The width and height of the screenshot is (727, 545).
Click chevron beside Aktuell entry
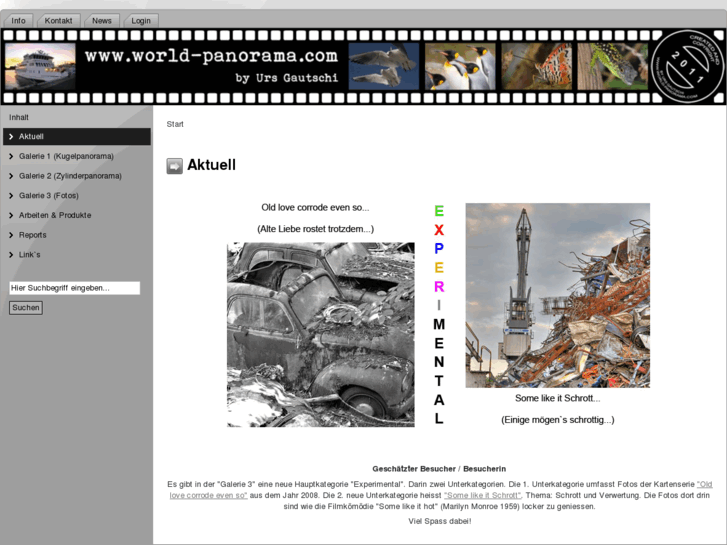tap(11, 136)
